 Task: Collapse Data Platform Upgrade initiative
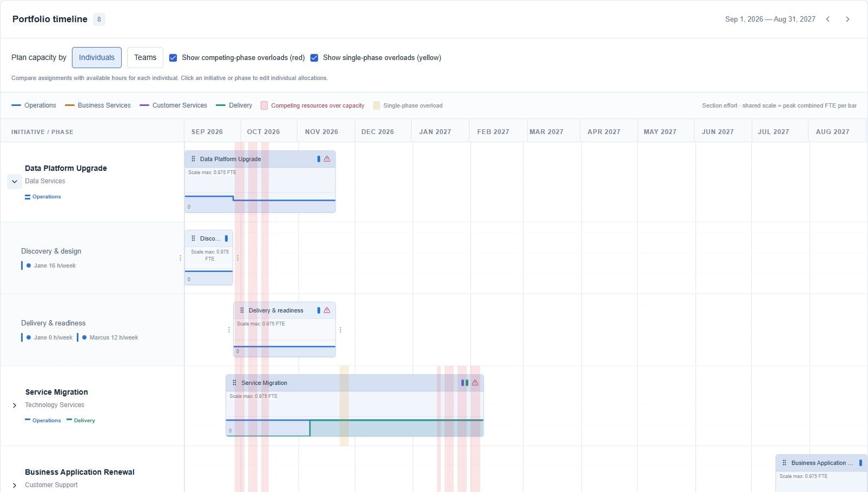click(15, 182)
